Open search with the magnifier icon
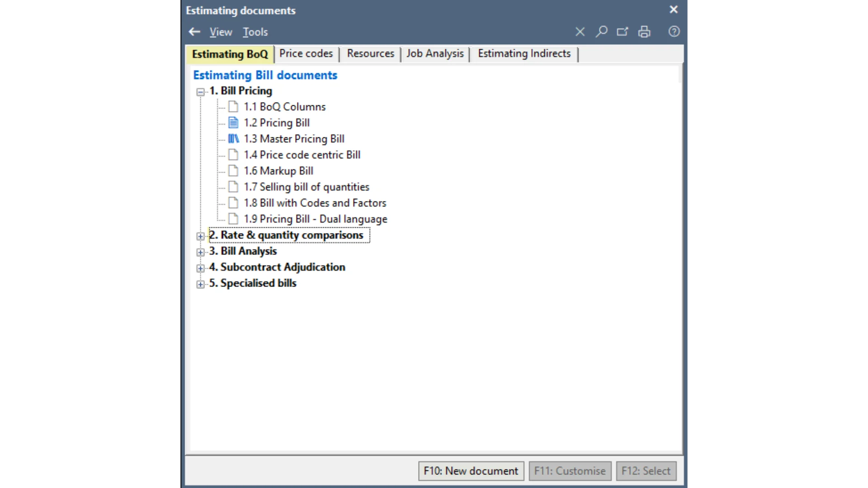868x488 pixels. pyautogui.click(x=601, y=32)
